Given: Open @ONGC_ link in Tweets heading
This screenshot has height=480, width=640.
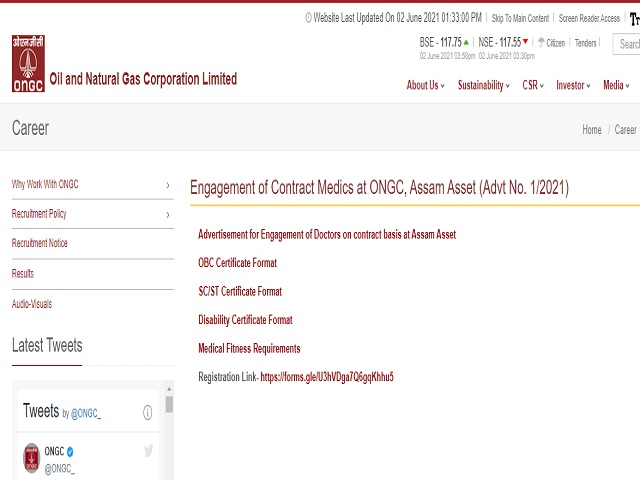Looking at the screenshot, I should (86, 413).
